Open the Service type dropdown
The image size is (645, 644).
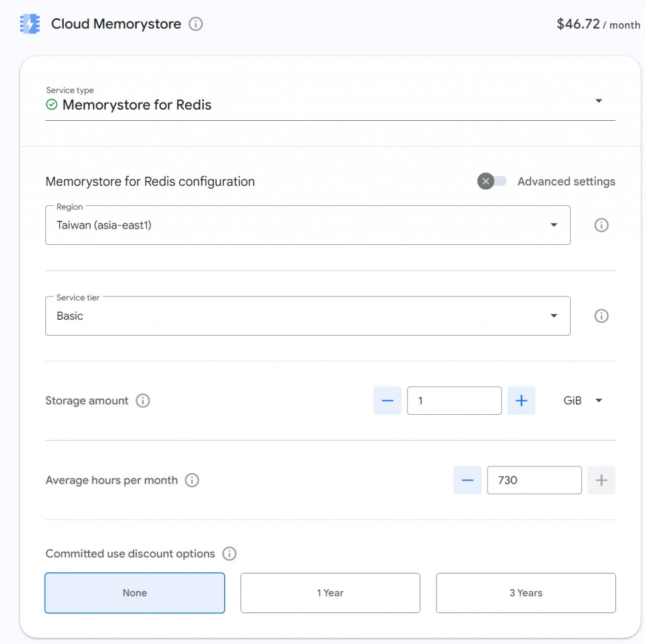[x=598, y=101]
